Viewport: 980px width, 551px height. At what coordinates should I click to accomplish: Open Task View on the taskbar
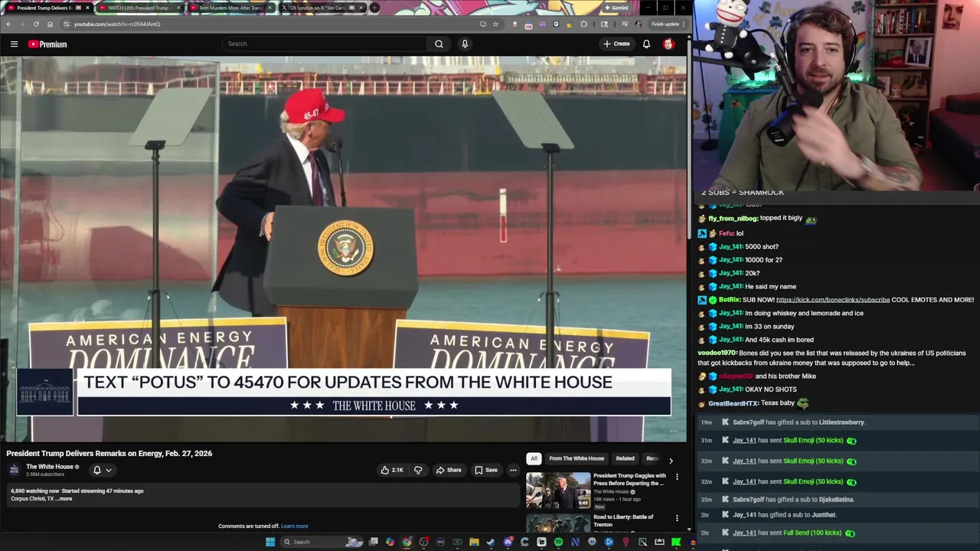(x=373, y=542)
